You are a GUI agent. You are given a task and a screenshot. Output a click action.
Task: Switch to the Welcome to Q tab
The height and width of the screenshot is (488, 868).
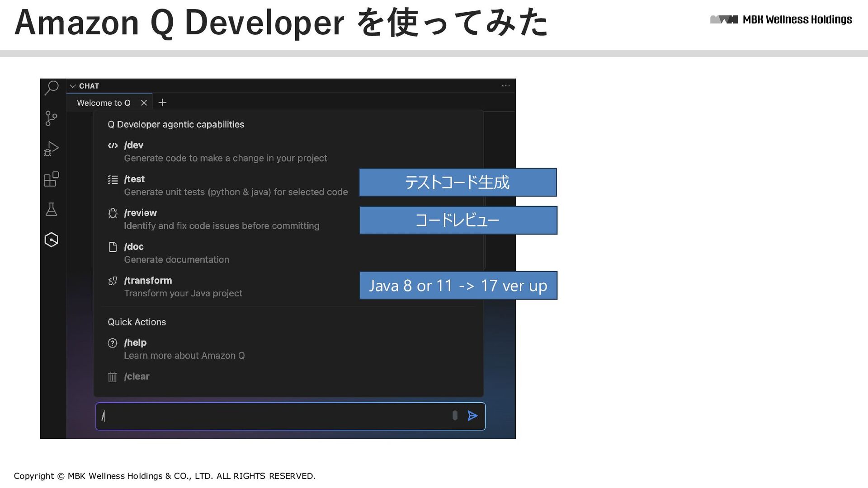[x=104, y=103]
